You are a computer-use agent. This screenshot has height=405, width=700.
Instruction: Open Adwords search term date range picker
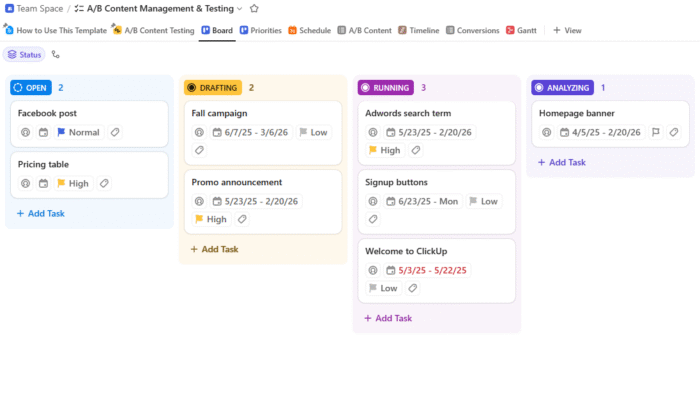point(429,132)
